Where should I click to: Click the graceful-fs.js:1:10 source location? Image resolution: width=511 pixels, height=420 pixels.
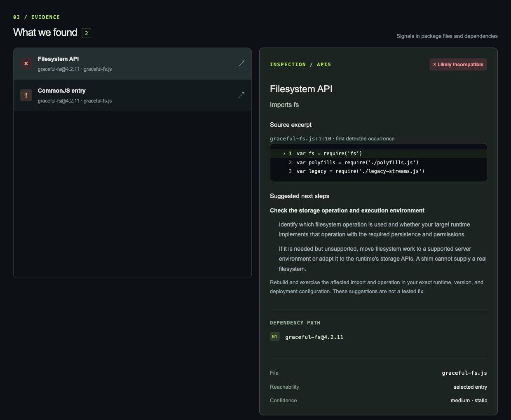[x=300, y=139]
